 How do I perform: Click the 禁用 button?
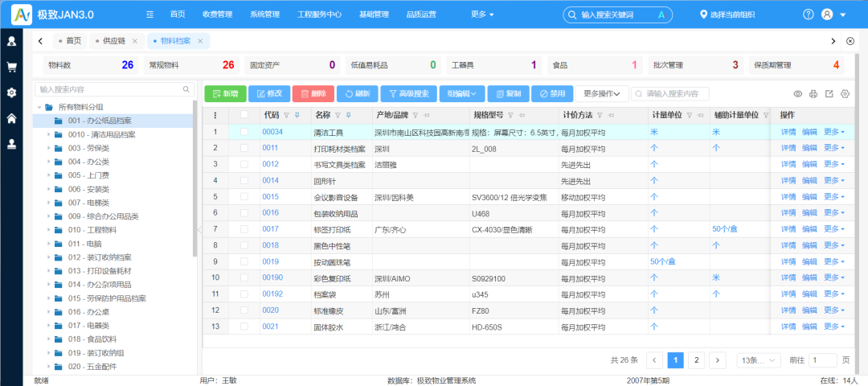coord(552,93)
